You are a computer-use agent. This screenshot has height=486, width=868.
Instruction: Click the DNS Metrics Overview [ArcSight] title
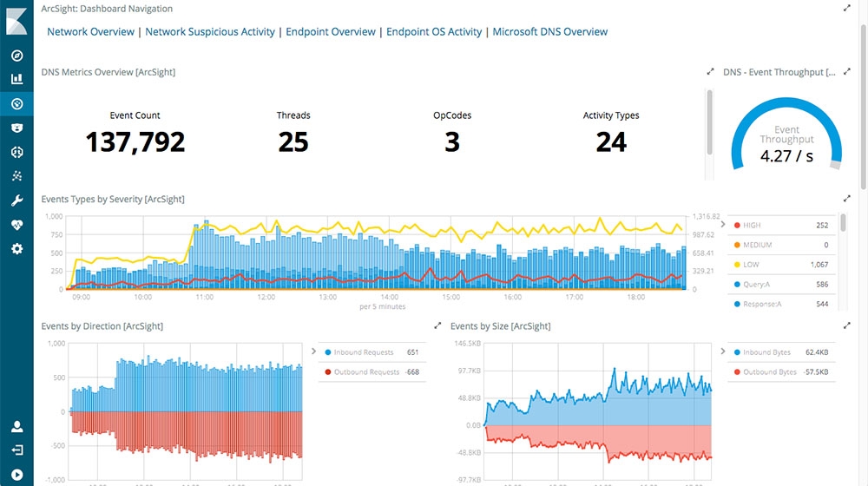[108, 72]
